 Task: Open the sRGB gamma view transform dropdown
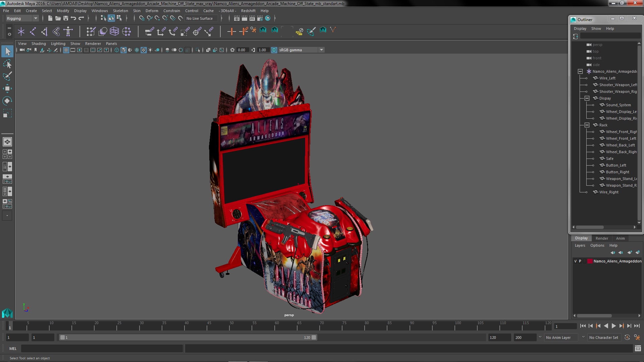coord(301,50)
